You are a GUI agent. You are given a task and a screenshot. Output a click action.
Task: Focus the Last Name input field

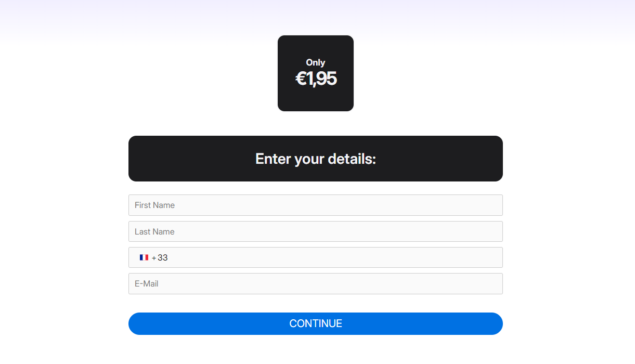tap(315, 231)
